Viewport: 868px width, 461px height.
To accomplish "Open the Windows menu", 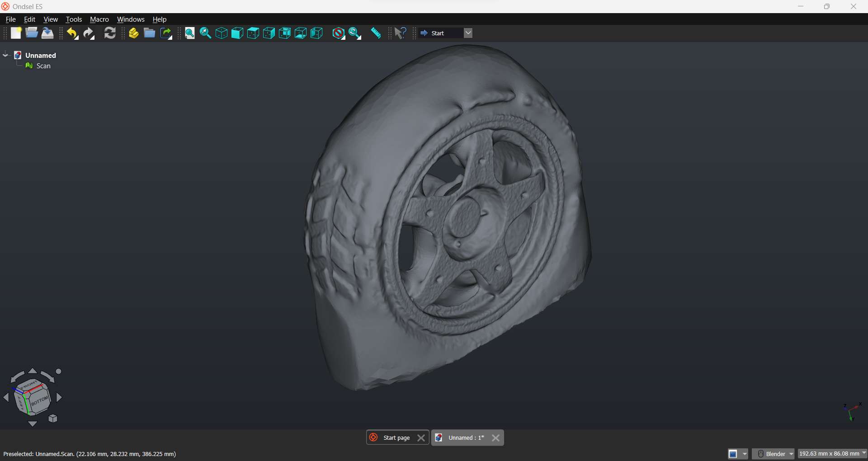I will click(x=131, y=19).
